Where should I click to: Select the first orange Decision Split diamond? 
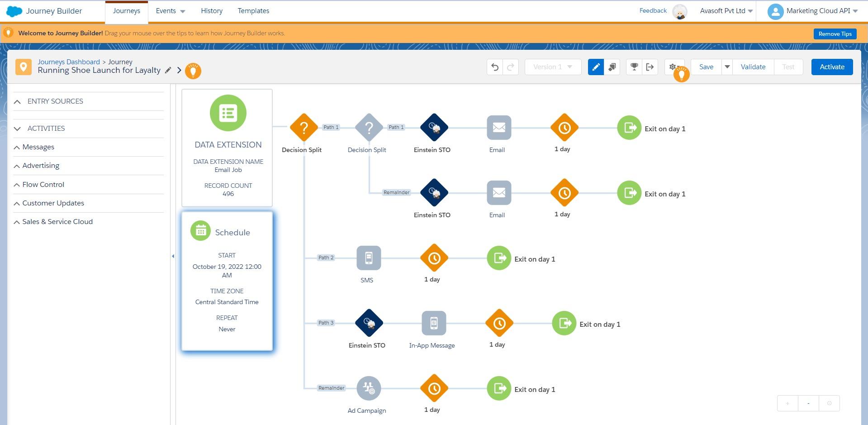click(304, 128)
